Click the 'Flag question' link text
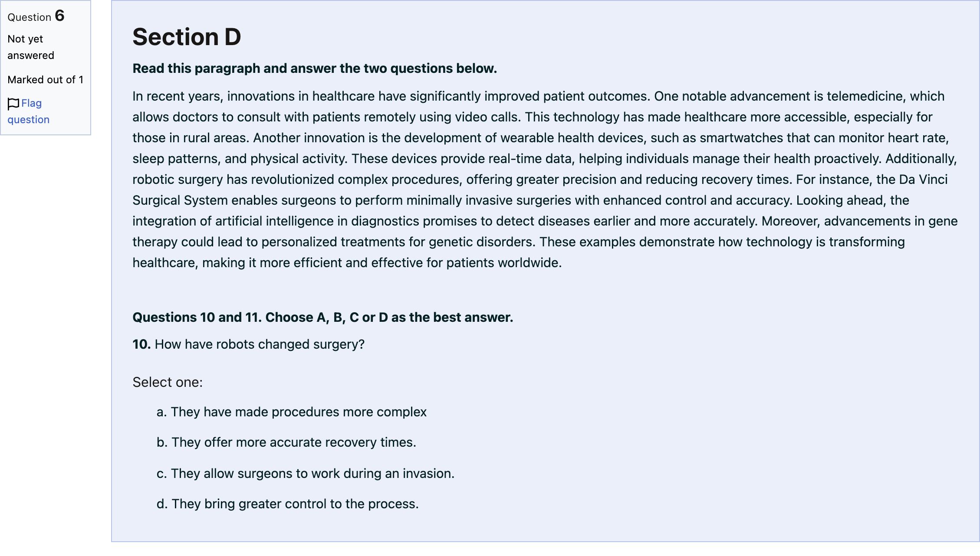Screen dimensions: 980x556 28,111
